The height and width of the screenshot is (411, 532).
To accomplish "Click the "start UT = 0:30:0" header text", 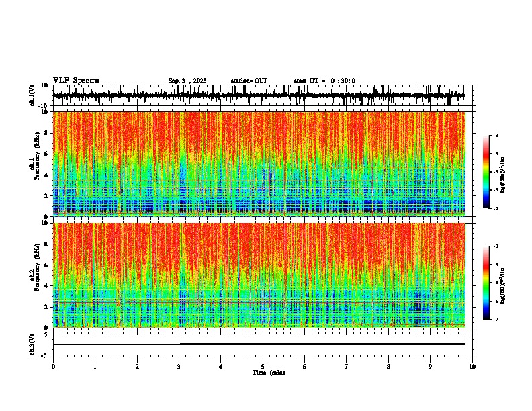I will 324,81.
